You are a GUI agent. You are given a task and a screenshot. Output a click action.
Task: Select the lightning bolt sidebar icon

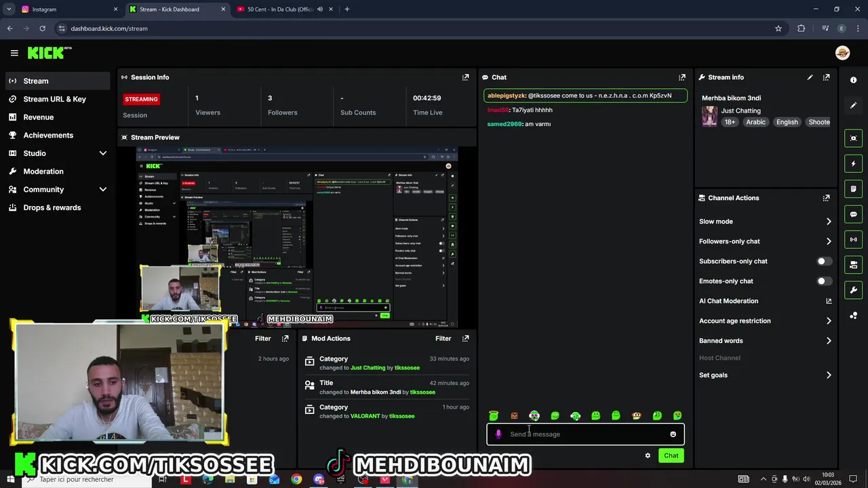[853, 163]
